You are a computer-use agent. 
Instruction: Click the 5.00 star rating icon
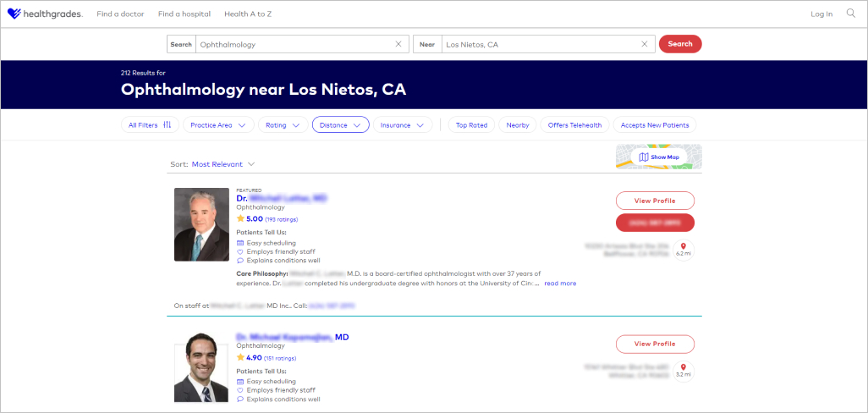coord(240,218)
